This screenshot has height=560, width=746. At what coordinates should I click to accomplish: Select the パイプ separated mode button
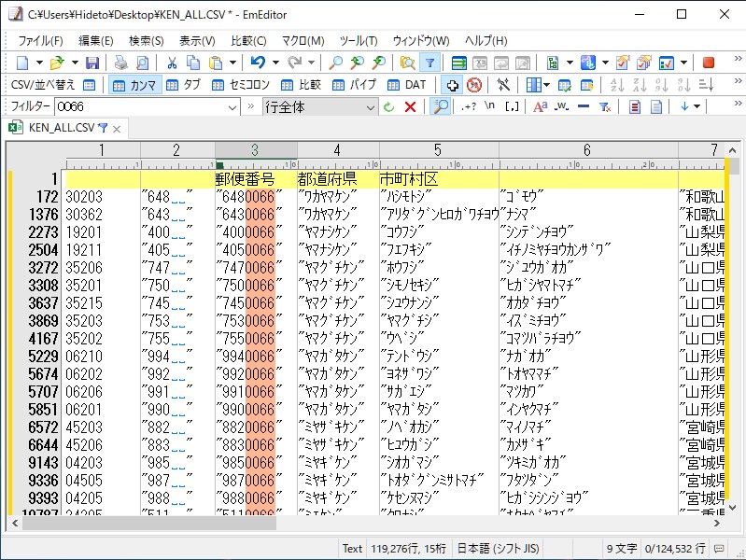(x=355, y=85)
